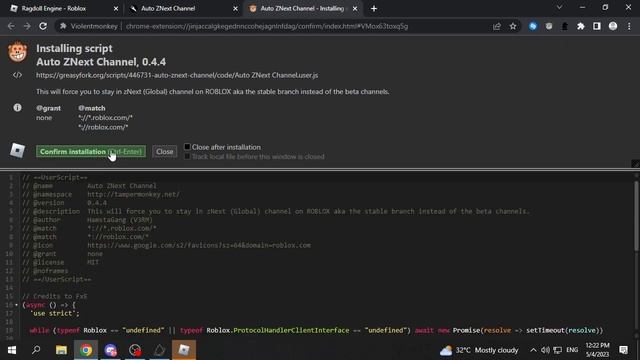This screenshot has width=640, height=360.
Task: Click the script description text under the URL
Action: pos(212,91)
